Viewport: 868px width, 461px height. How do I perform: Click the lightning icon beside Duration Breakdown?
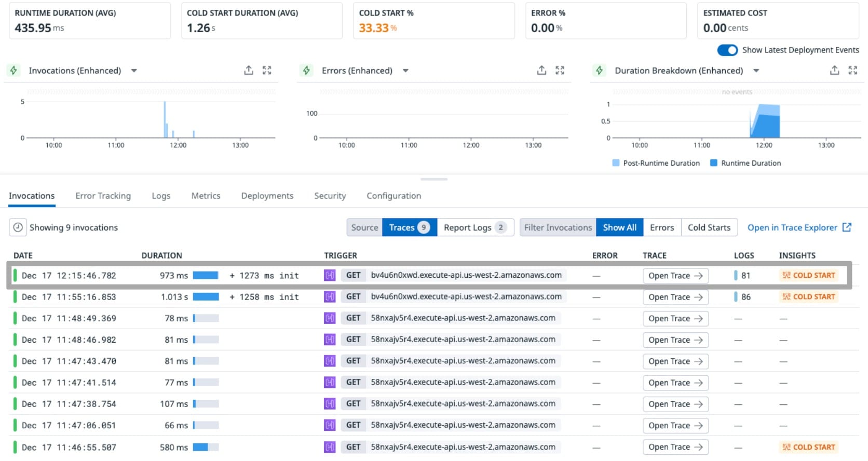tap(599, 70)
